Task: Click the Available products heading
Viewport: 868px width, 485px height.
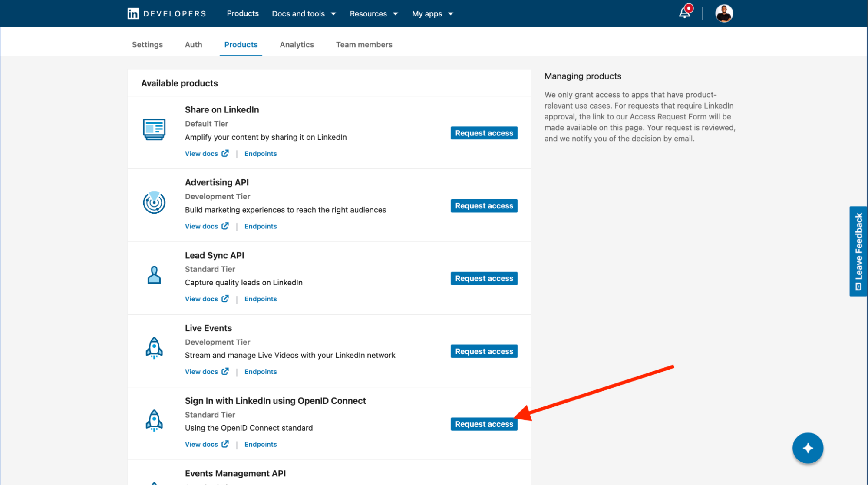Action: point(179,83)
